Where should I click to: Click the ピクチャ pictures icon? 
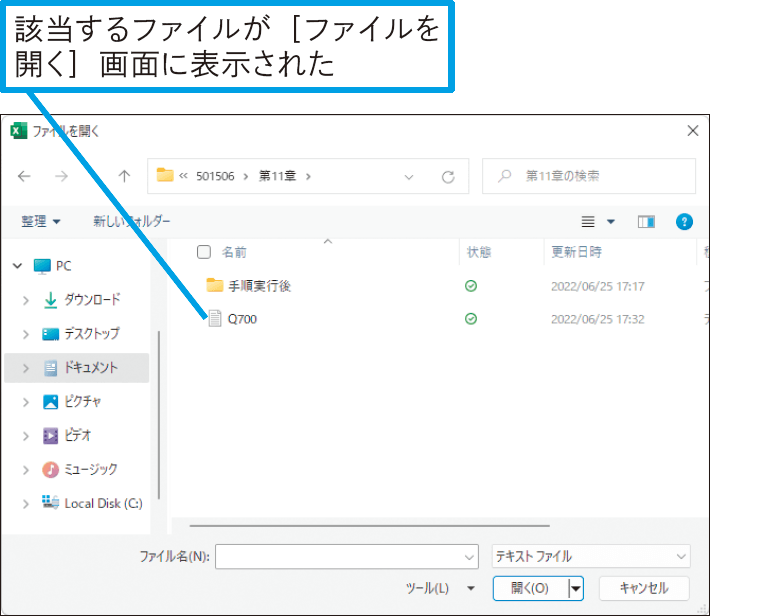[50, 402]
